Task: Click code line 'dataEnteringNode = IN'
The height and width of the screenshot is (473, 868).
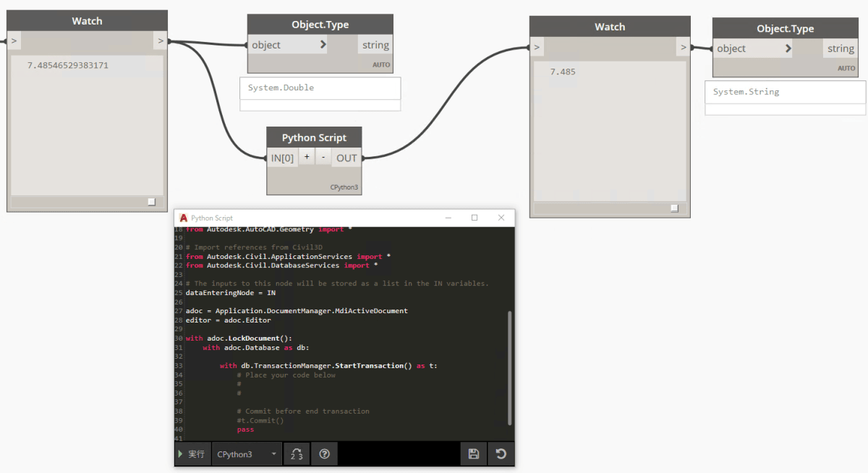Action: [230, 293]
